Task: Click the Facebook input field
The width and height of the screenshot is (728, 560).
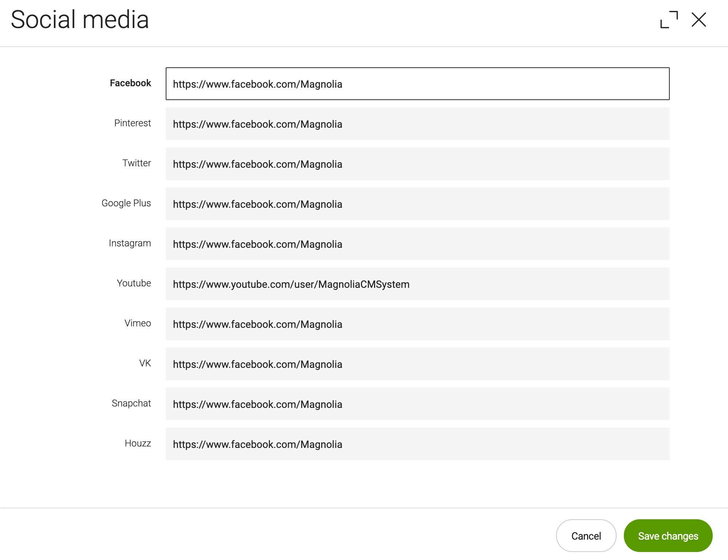Action: point(417,84)
